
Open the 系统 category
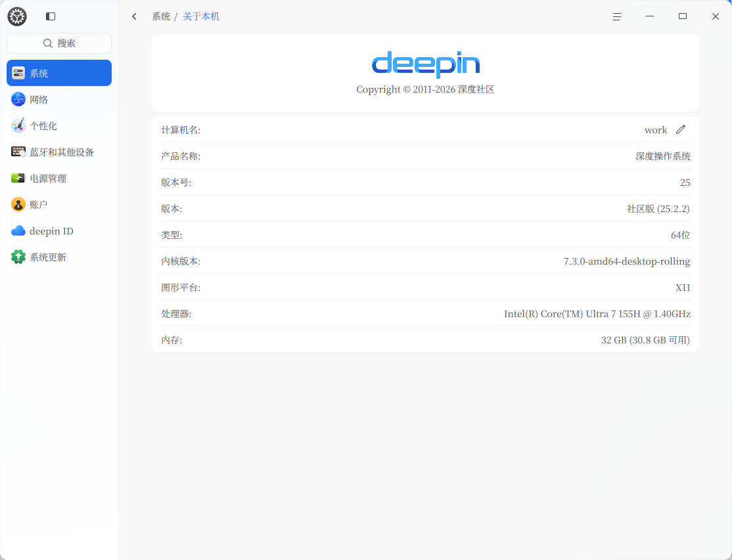tap(59, 73)
